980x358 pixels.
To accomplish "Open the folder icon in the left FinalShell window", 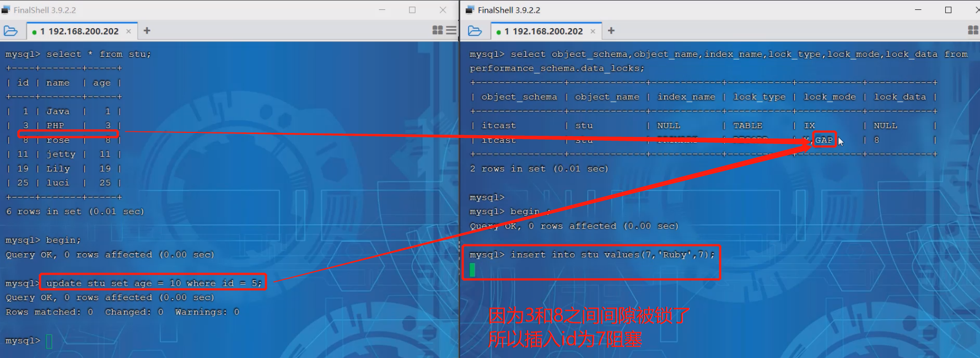I will pos(10,31).
